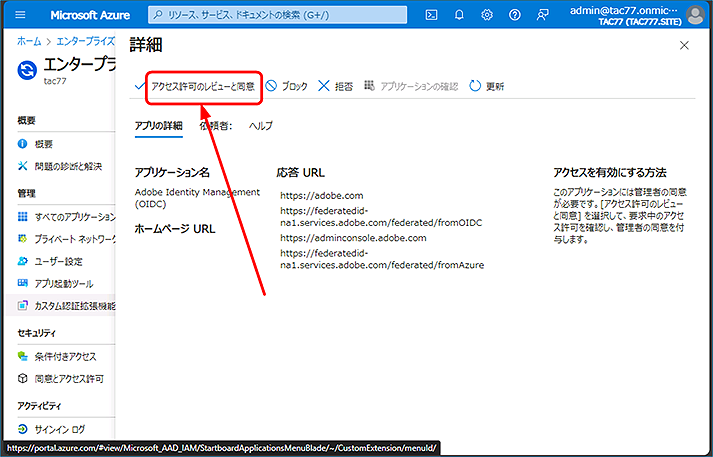This screenshot has width=713, height=457.
Task: Open the notifications bell
Action: coord(459,15)
